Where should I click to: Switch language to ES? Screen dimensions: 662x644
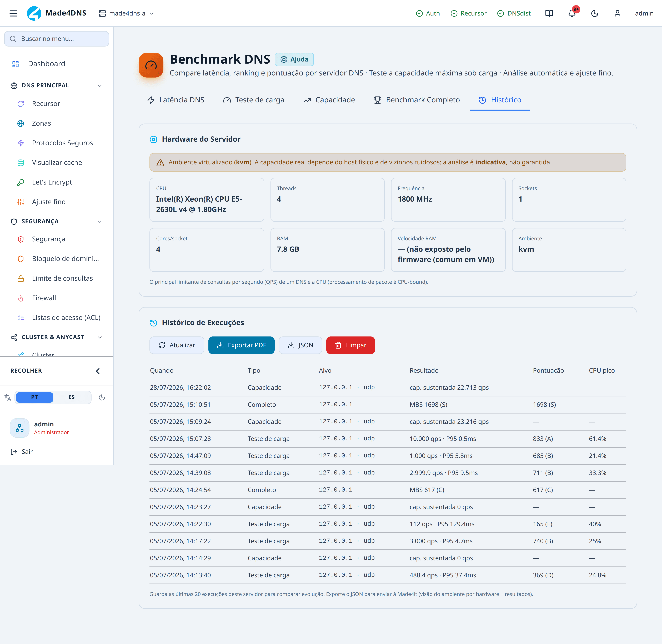pyautogui.click(x=72, y=397)
